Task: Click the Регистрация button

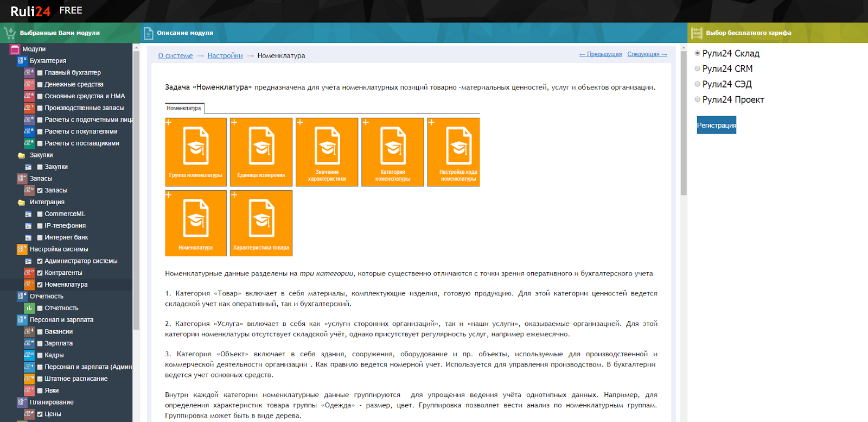Action: coord(717,125)
